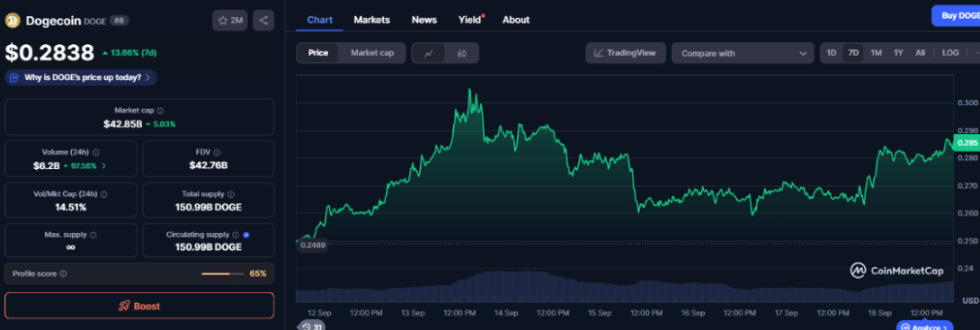Enable the LOG scale option
Viewport: 980px width, 330px height.
click(950, 53)
